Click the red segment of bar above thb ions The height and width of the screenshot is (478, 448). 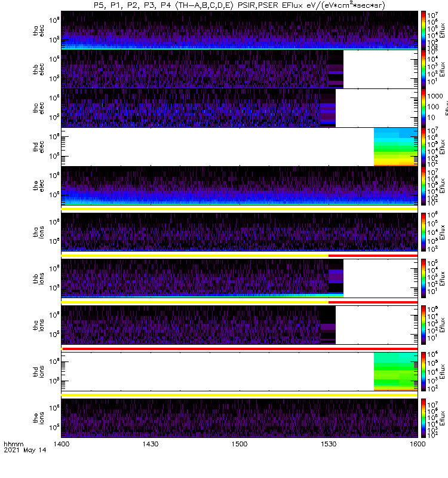click(x=373, y=256)
